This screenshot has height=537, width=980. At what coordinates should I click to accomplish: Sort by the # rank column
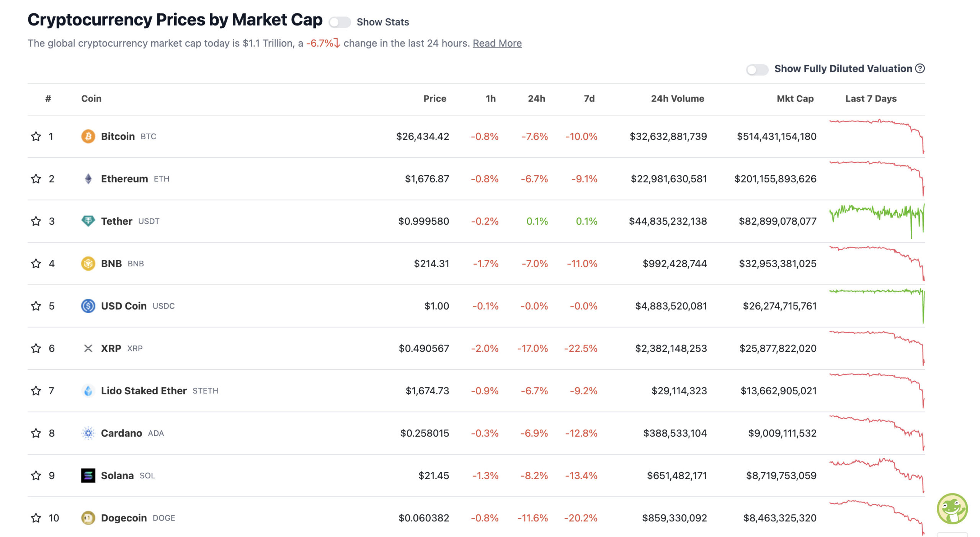[x=48, y=99]
